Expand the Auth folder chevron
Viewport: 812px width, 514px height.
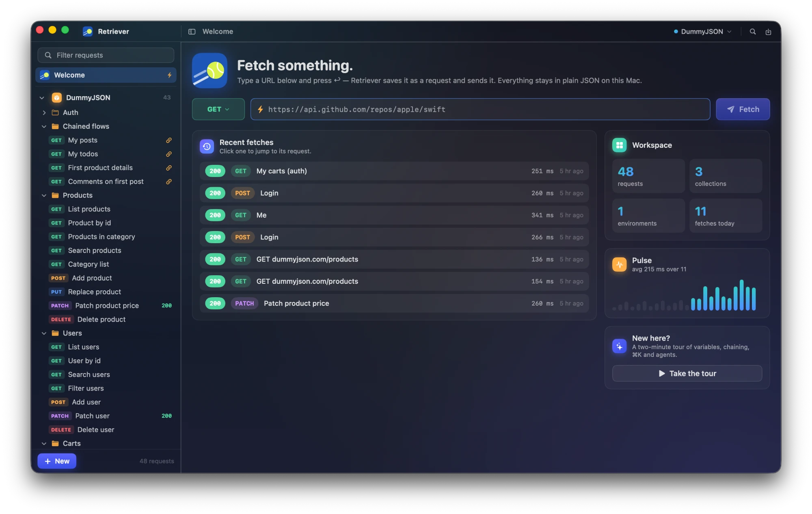(44, 112)
